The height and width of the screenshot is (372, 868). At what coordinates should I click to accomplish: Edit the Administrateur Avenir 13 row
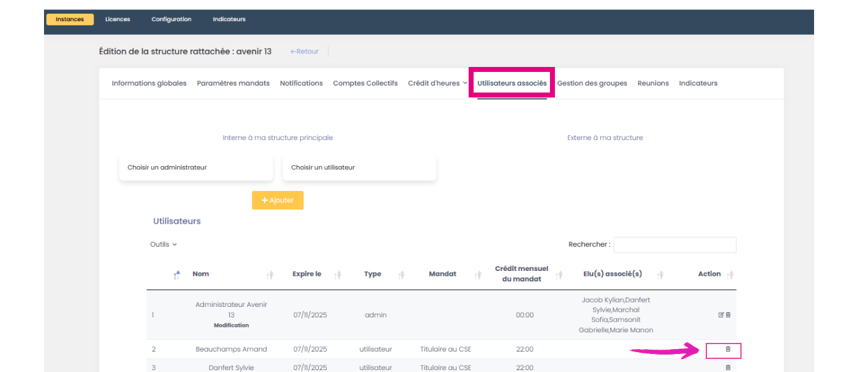[x=721, y=315]
